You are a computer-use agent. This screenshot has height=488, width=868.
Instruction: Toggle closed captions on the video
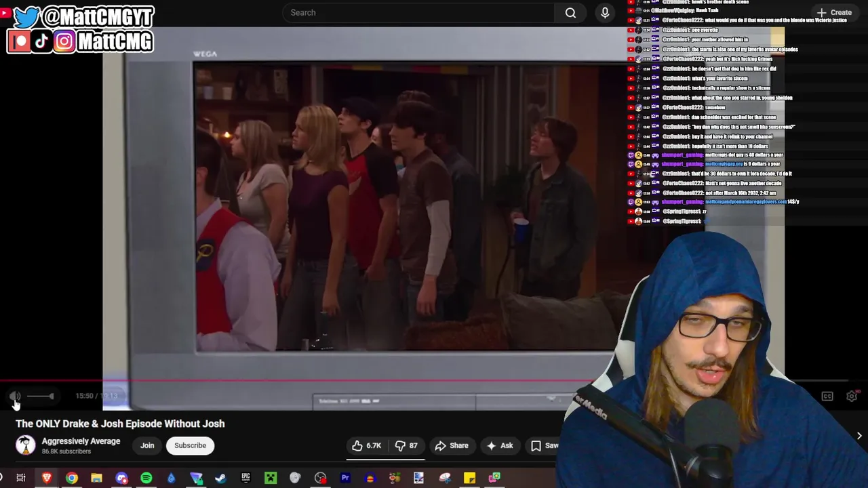tap(827, 396)
